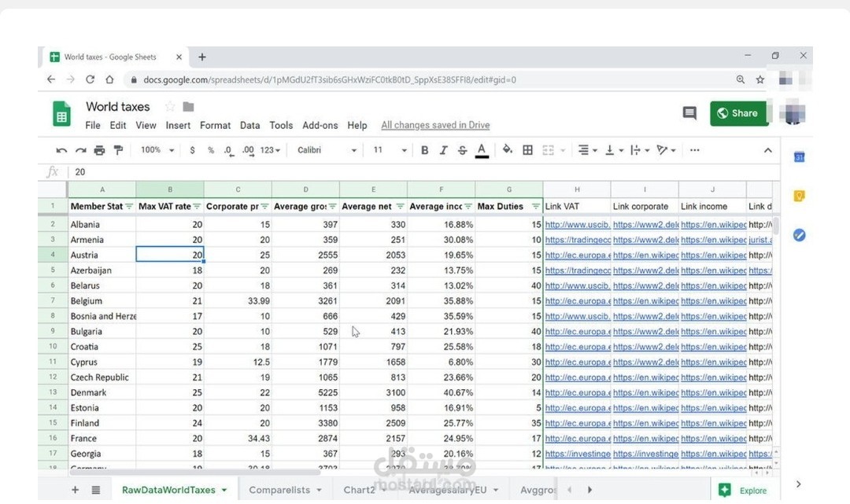This screenshot has height=504, width=850.
Task: Open the horizontal align dropdown
Action: [587, 150]
